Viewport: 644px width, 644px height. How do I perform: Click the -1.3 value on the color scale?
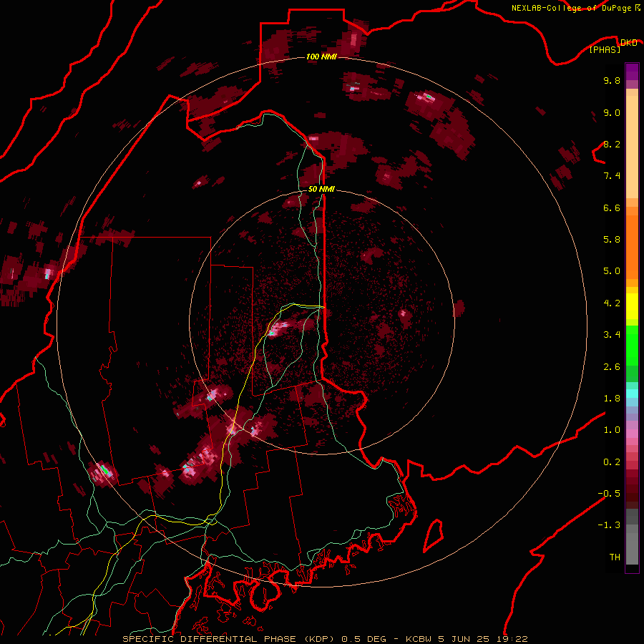[609, 525]
